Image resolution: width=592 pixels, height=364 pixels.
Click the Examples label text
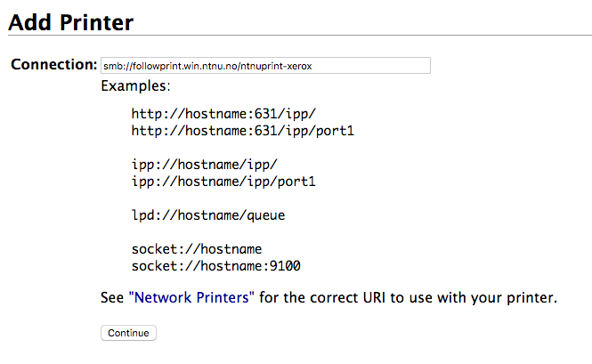135,85
